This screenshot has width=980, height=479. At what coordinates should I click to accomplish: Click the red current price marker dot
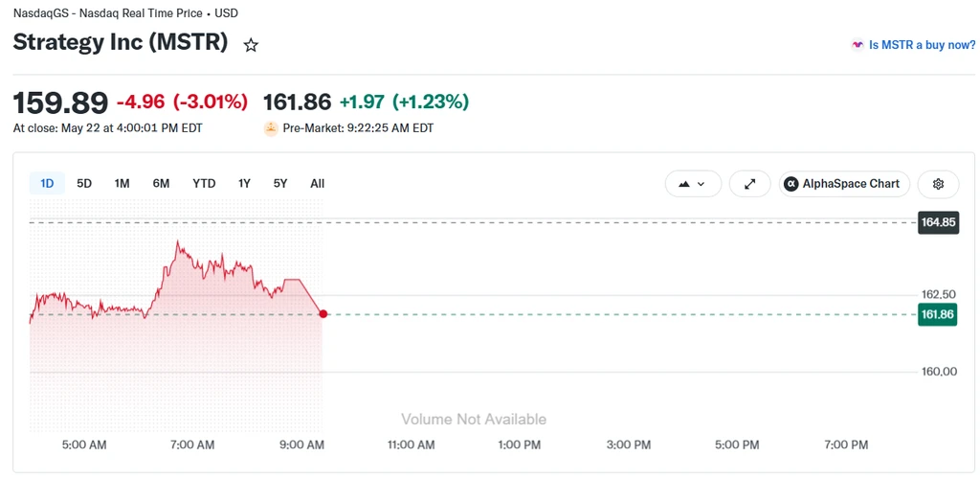point(323,314)
